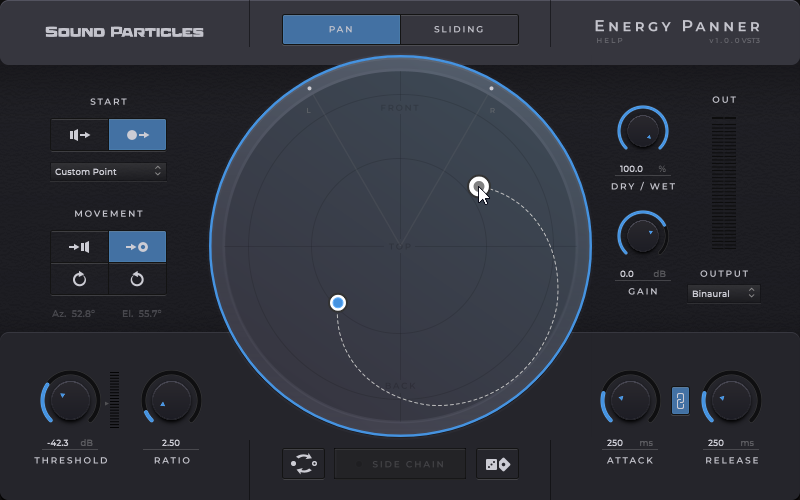The height and width of the screenshot is (500, 800).
Task: Switch to the PAN tab
Action: (341, 30)
